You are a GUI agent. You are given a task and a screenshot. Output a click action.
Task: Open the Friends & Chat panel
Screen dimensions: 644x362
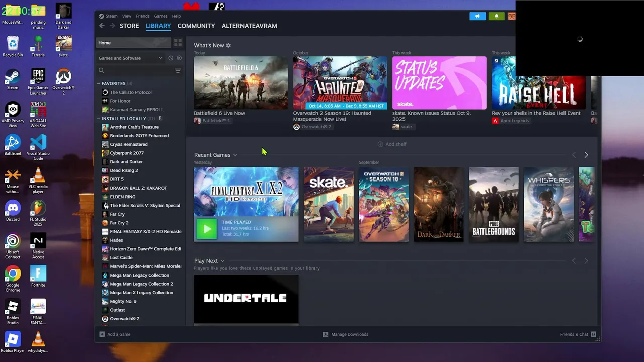(578, 334)
